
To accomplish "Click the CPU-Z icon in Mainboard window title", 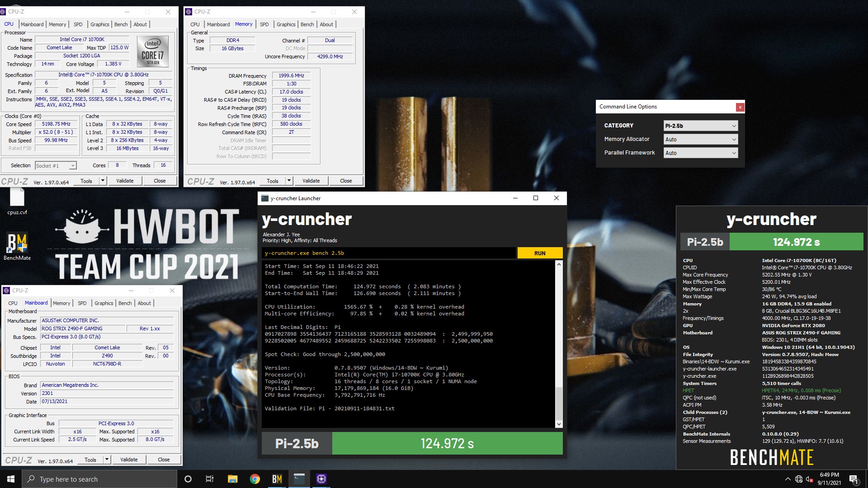I will pos(6,291).
